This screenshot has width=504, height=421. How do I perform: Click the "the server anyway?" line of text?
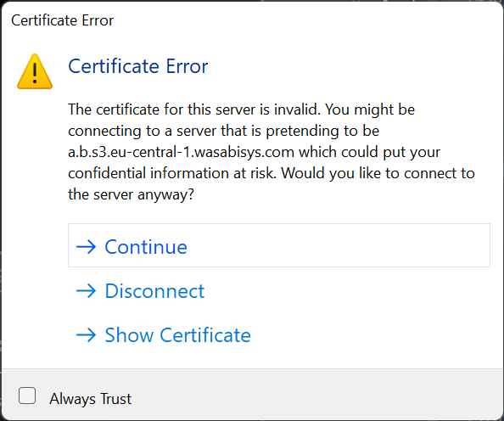(x=132, y=194)
